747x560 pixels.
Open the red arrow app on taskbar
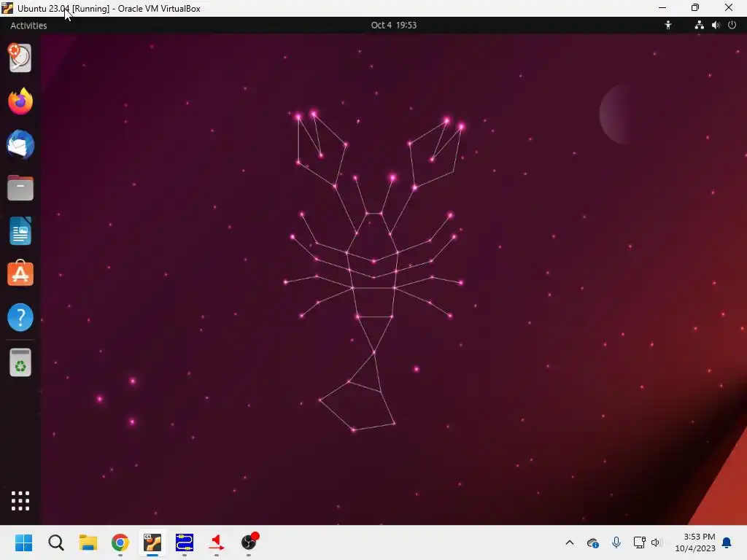(x=216, y=542)
